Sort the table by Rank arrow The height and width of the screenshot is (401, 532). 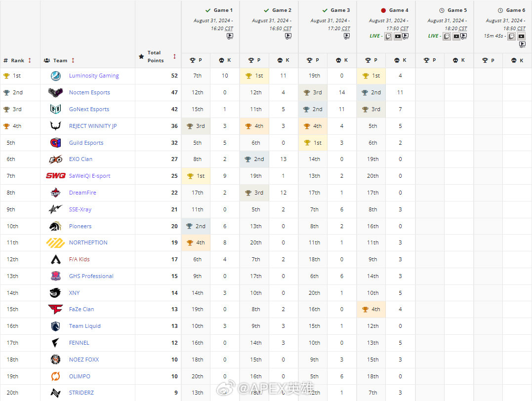pos(30,60)
